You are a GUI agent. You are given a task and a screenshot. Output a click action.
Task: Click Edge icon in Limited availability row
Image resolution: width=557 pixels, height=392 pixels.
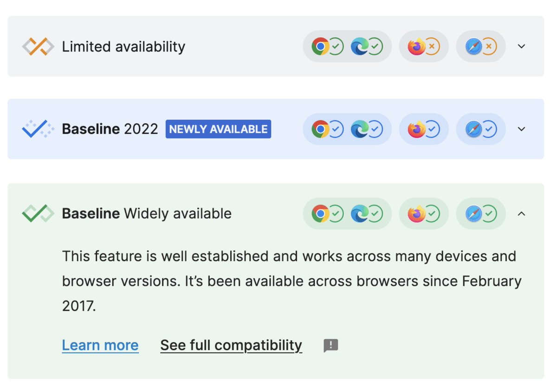click(360, 46)
